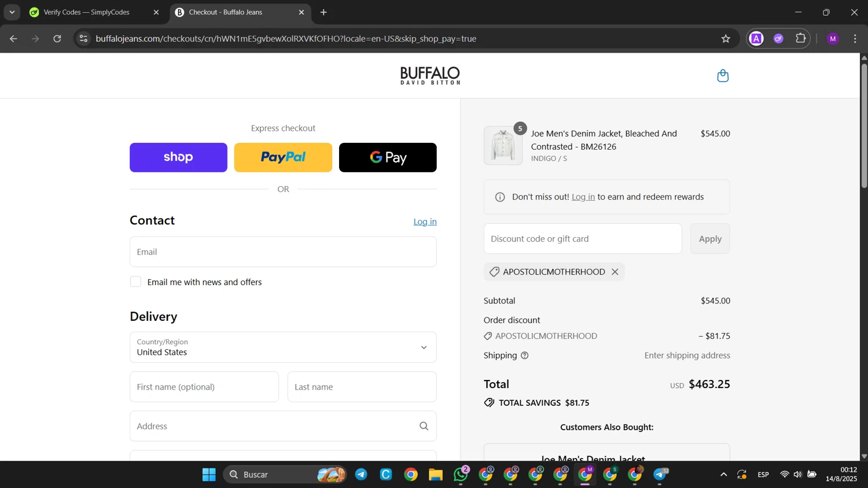Image resolution: width=868 pixels, height=488 pixels.
Task: Open the blue C app in taskbar
Action: 386,475
